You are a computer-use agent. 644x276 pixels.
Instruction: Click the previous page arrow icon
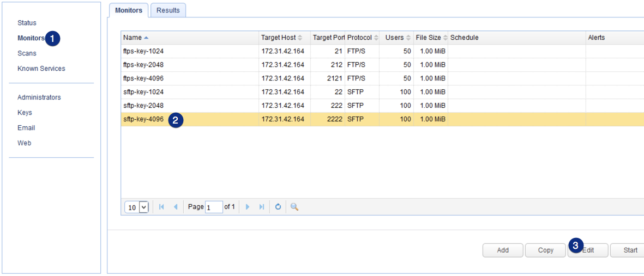(176, 207)
